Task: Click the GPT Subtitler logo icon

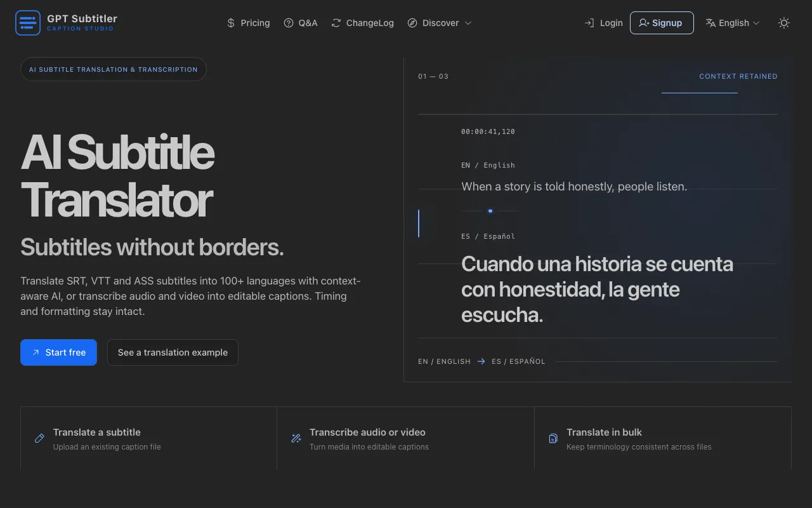Action: 28,23
